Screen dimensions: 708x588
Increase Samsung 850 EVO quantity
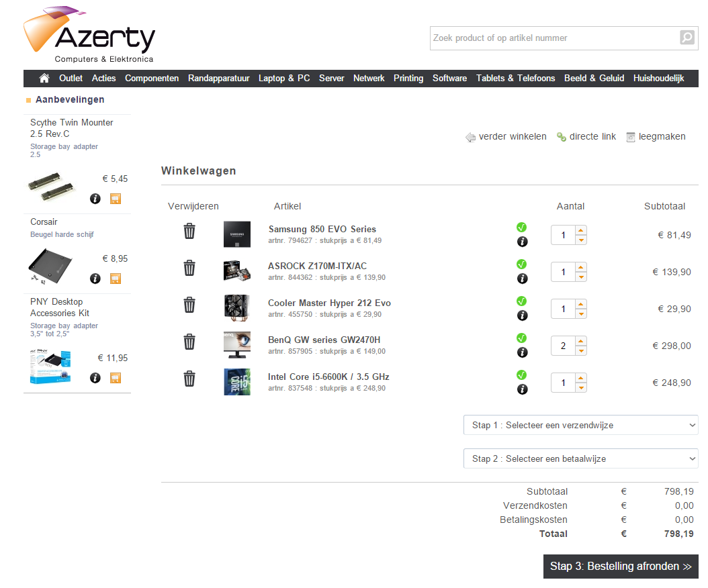point(581,230)
